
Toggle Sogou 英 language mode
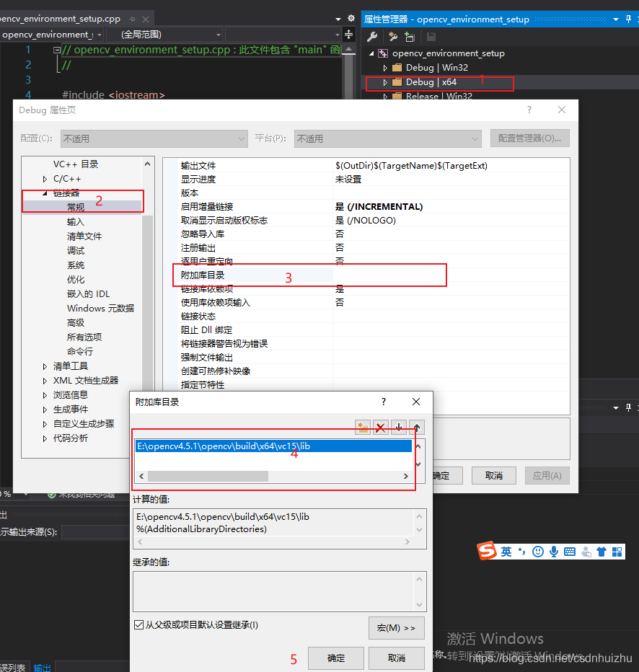tap(506, 552)
